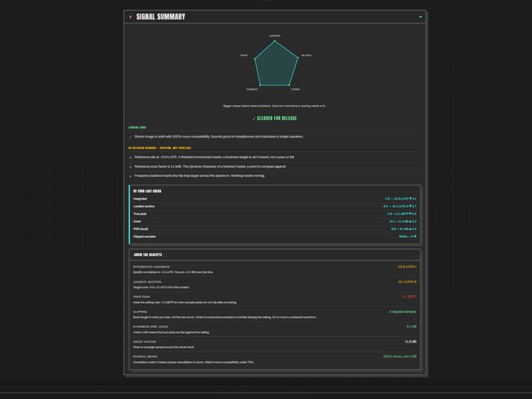This screenshot has width=532, height=399.
Task: Click the Crest Factor receipt label
Action: [144, 342]
